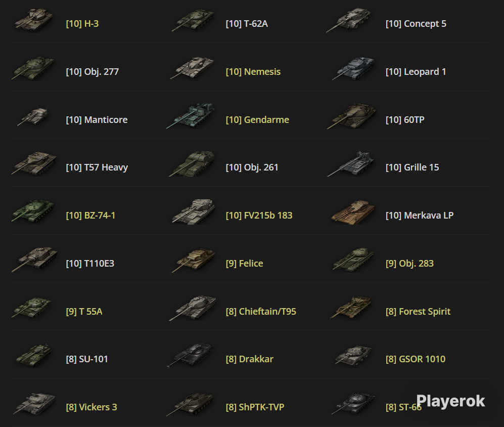This screenshot has width=504, height=427.
Task: Open the "[10] 60TP" name
Action: (405, 120)
